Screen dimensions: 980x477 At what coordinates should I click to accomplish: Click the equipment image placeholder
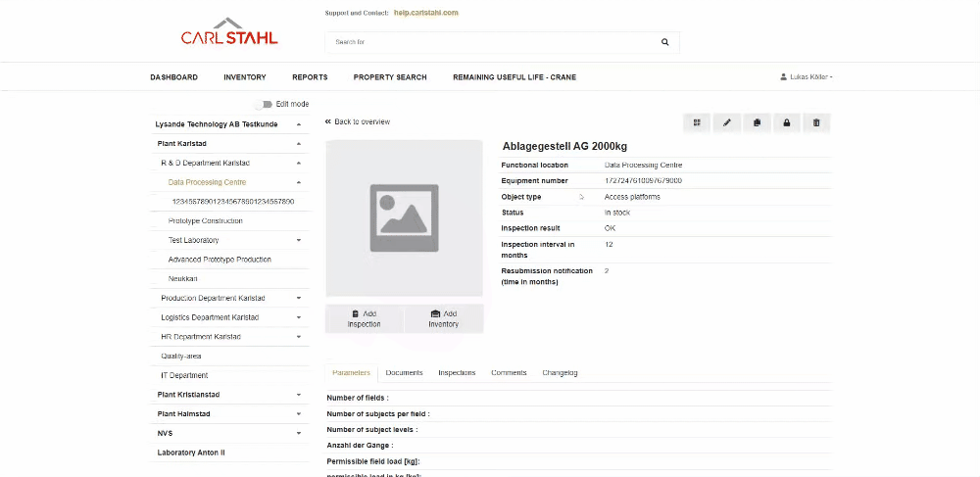(404, 218)
